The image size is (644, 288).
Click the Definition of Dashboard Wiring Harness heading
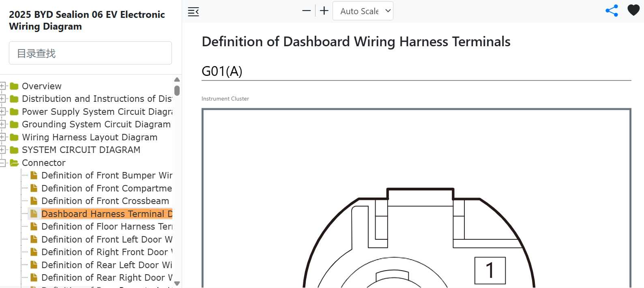tap(356, 42)
